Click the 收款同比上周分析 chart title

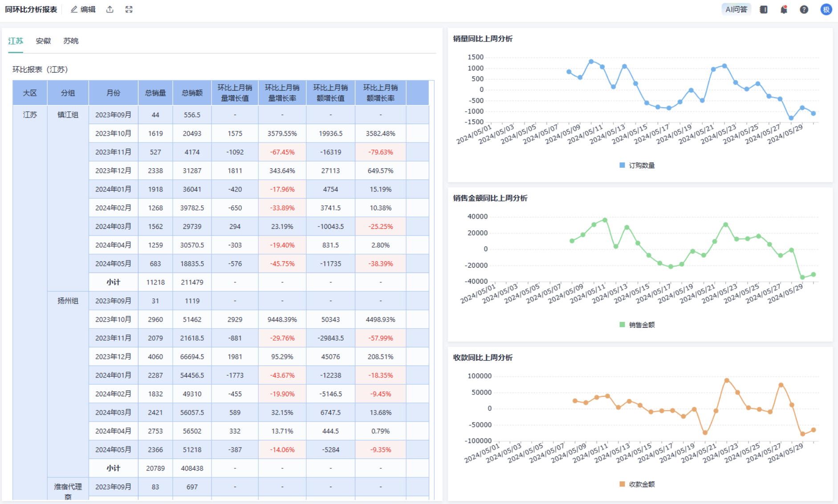(x=483, y=358)
